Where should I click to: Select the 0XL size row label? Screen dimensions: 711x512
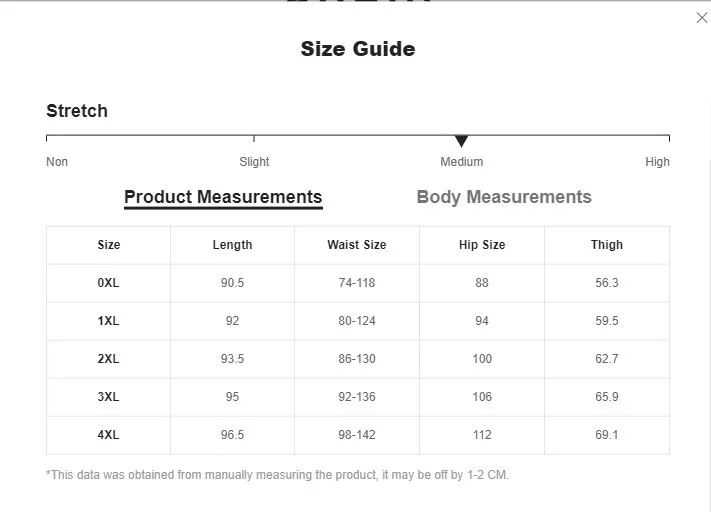tap(108, 283)
